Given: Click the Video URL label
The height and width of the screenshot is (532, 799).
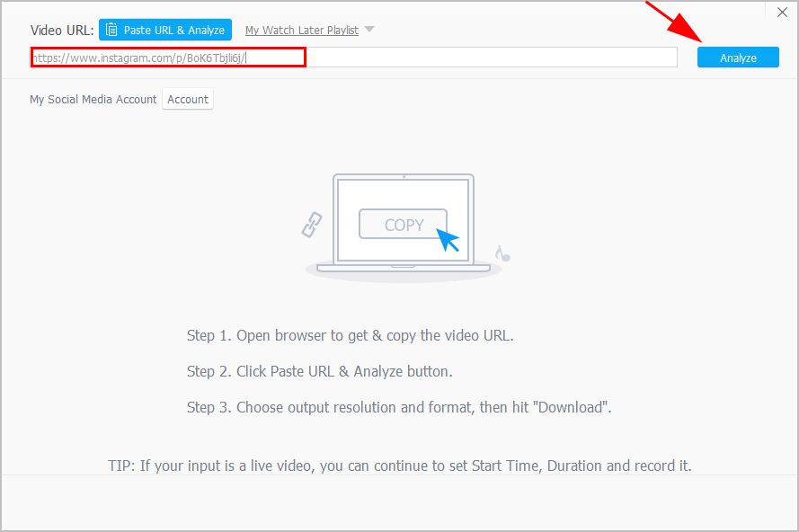Looking at the screenshot, I should point(62,31).
